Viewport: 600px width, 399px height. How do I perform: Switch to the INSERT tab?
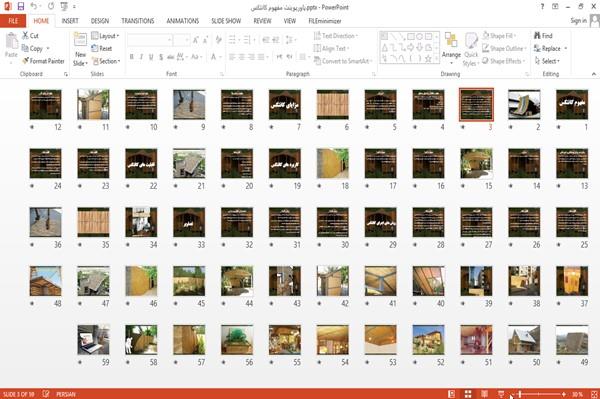pyautogui.click(x=70, y=21)
